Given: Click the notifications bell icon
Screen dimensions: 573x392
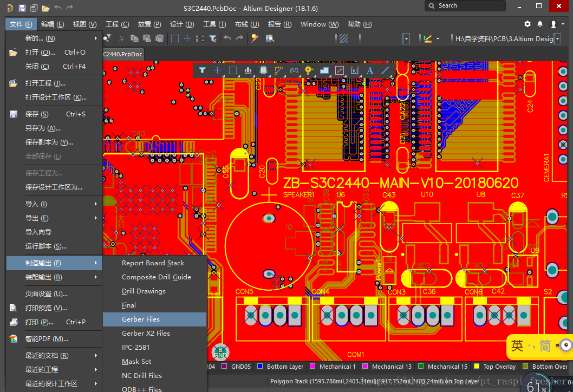Looking at the screenshot, I should [x=540, y=24].
